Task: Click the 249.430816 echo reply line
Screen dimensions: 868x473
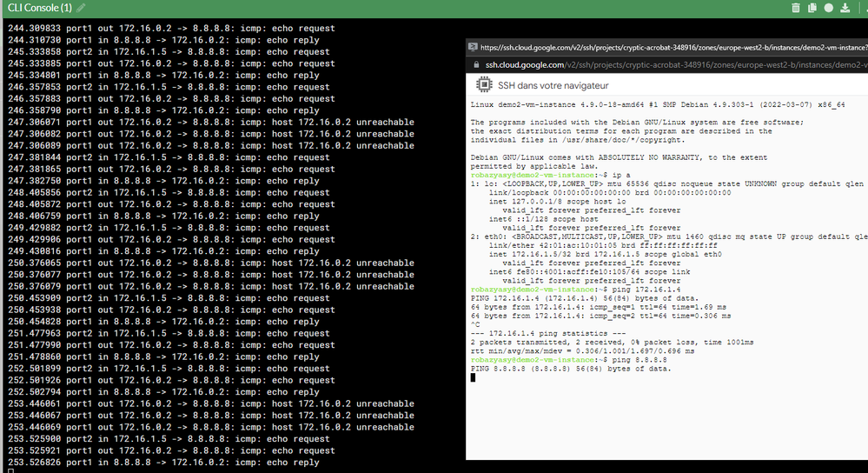Action: tap(163, 251)
